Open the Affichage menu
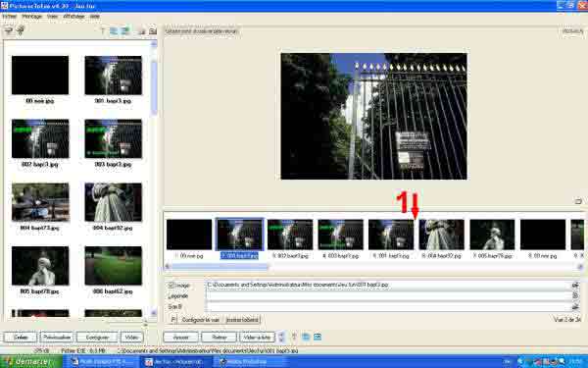Screen dimensions: 588x368 pos(73,17)
